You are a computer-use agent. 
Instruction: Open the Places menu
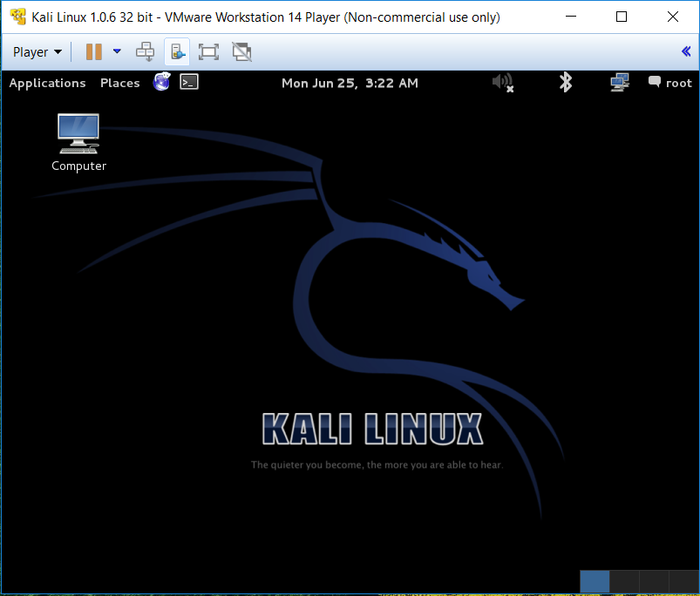click(x=119, y=83)
